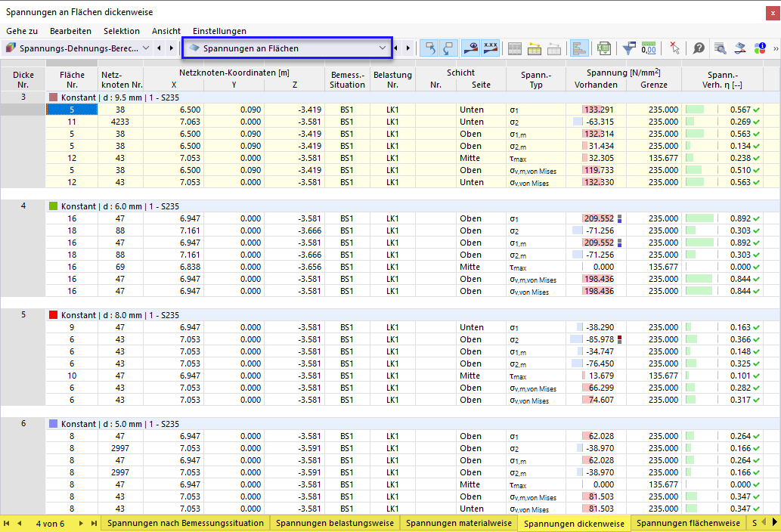781x532 pixels.
Task: Click the magnifier search-in-table icon
Action: [720, 48]
